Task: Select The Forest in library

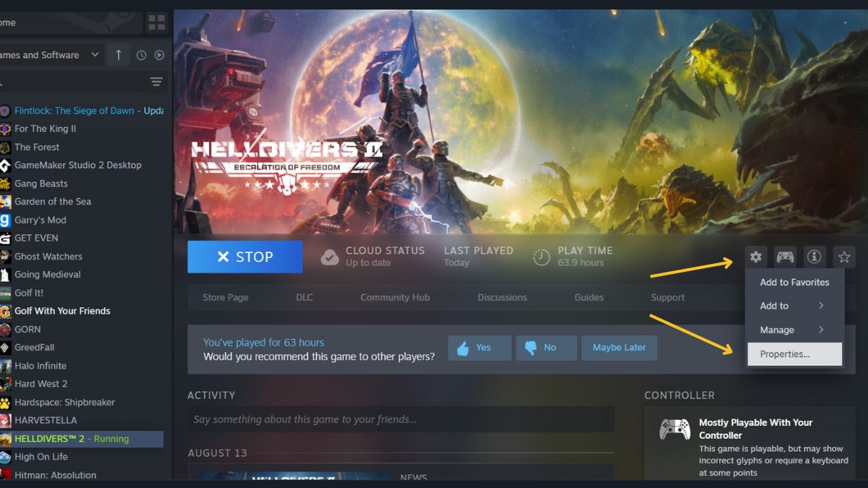Action: click(37, 147)
